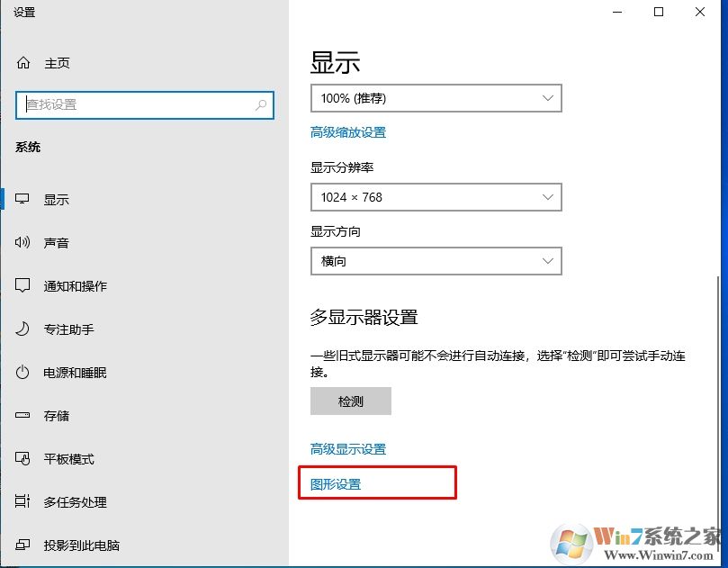Select 电源和睡眠 power settings icon
The image size is (728, 568).
point(22,372)
